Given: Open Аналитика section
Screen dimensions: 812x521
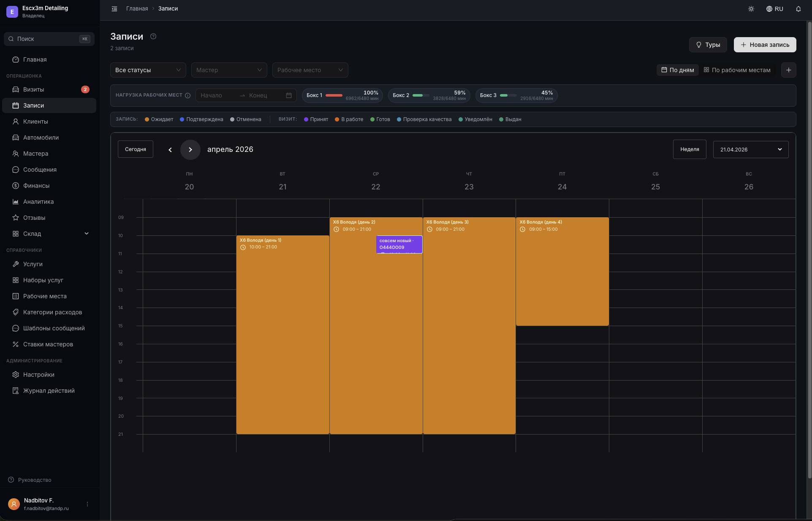Looking at the screenshot, I should (x=49, y=202).
